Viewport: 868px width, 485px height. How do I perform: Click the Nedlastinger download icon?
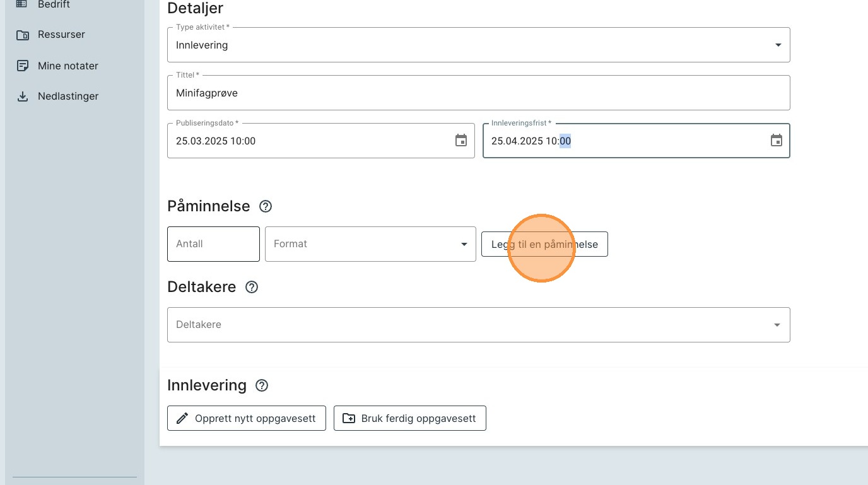click(x=22, y=96)
